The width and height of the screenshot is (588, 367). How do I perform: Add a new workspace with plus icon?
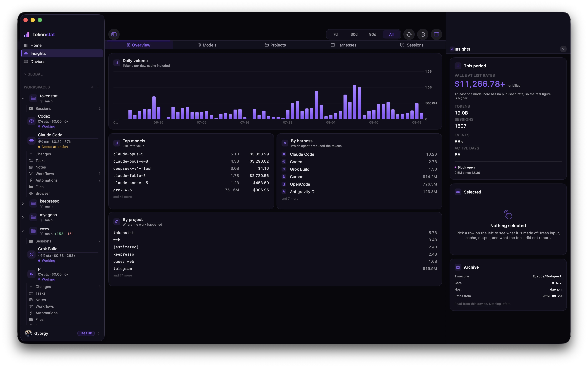coord(98,87)
